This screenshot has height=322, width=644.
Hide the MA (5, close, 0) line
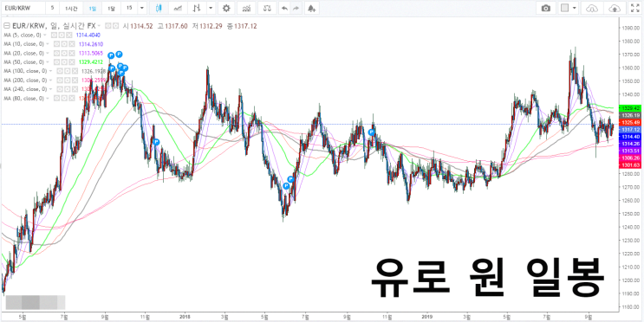point(54,35)
